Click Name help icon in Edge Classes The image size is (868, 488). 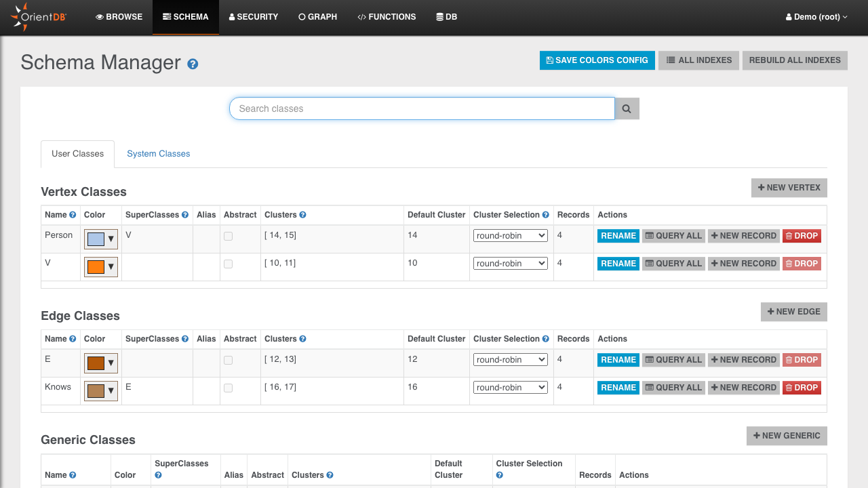(73, 339)
